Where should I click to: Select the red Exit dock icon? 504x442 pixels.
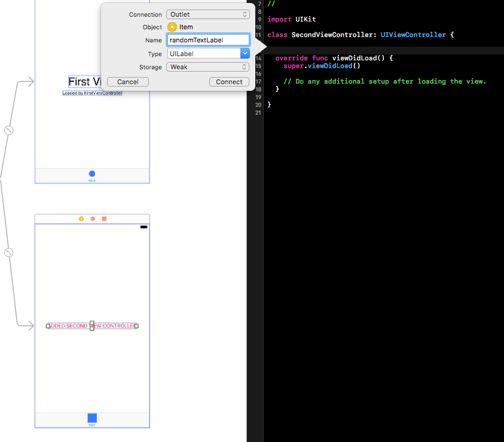click(x=104, y=219)
